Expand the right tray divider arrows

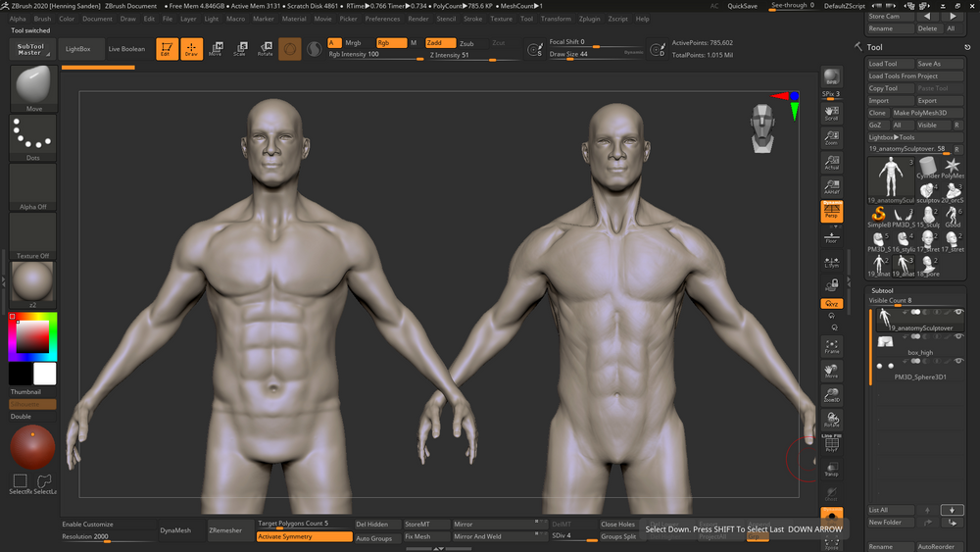[848, 282]
